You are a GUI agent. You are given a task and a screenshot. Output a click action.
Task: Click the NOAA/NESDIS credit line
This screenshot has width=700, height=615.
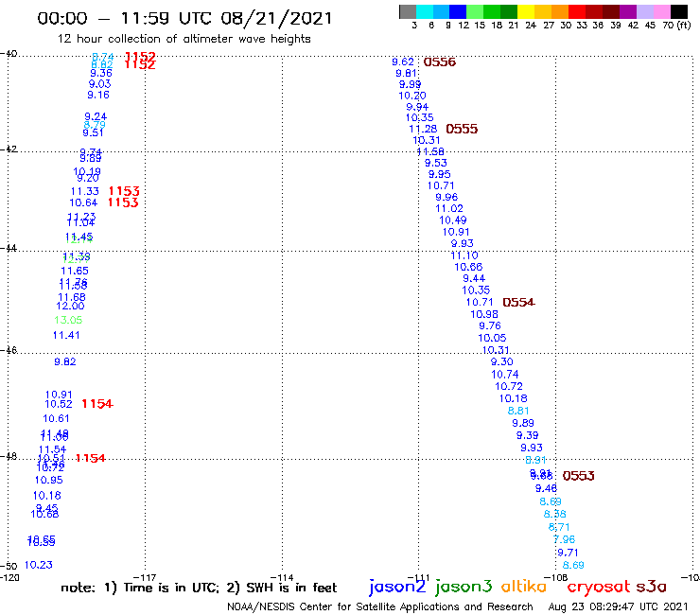click(380, 606)
